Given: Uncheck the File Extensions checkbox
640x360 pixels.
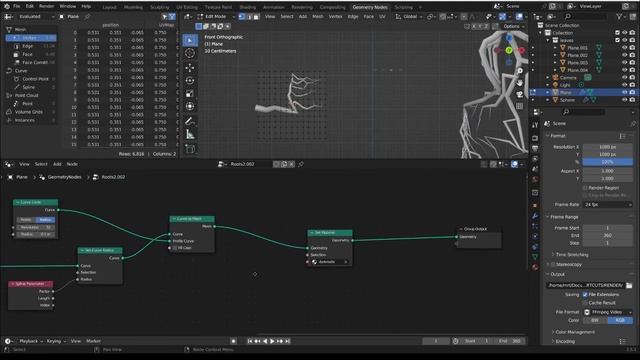Looking at the screenshot, I should click(585, 294).
